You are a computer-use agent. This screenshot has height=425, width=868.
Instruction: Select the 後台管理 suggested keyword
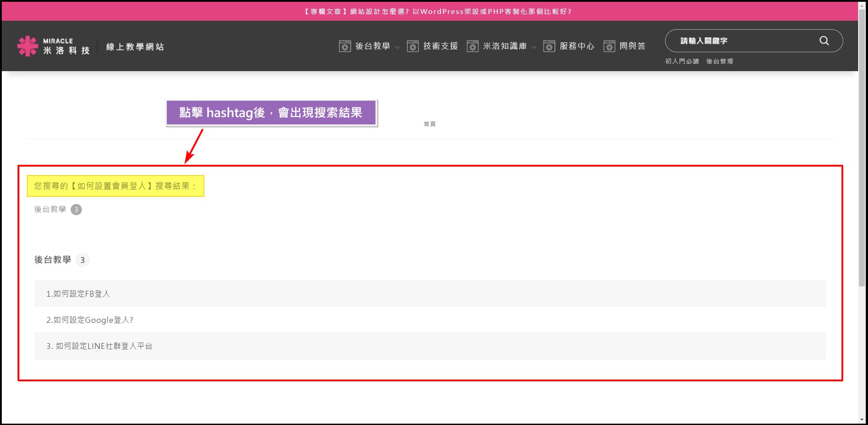coord(720,61)
